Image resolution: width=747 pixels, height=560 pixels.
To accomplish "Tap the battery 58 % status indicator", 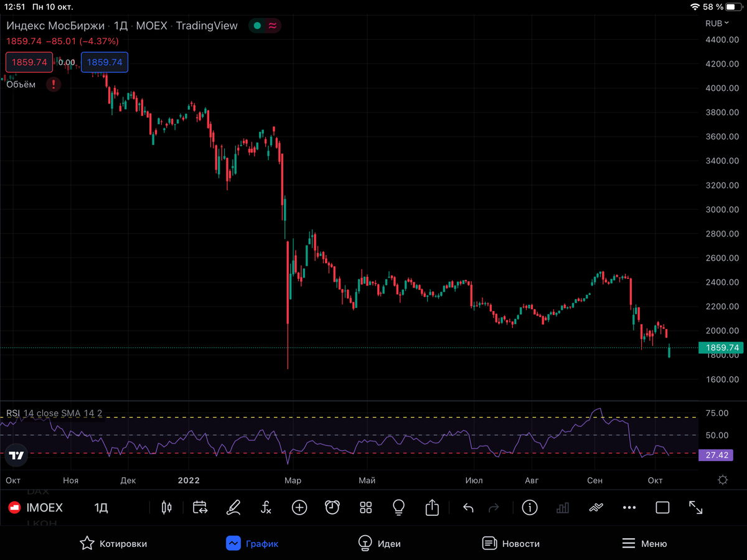I will [x=721, y=7].
